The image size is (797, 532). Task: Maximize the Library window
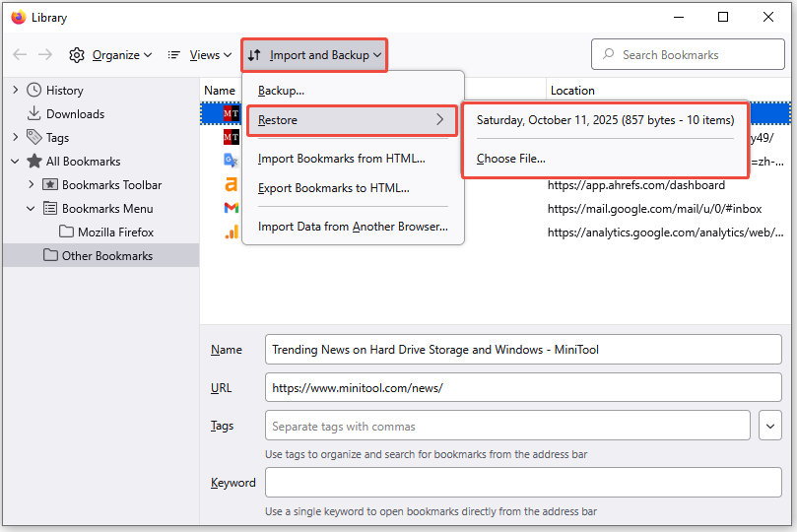point(723,17)
